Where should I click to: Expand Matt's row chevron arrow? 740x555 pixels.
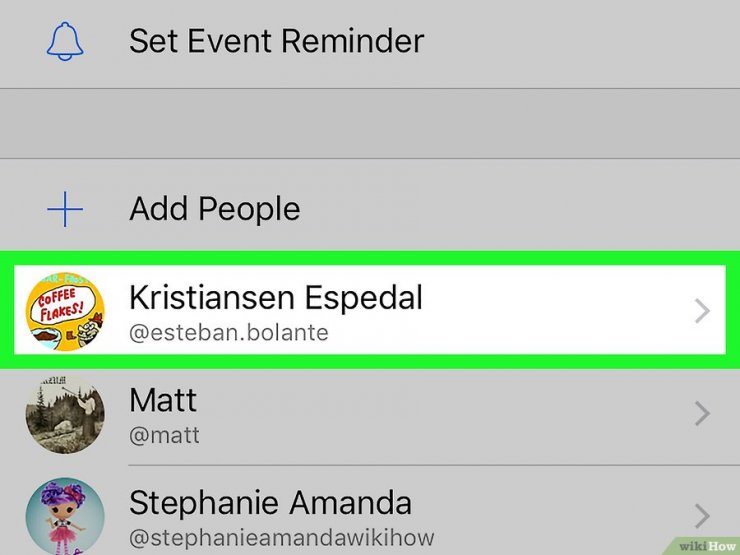click(x=702, y=414)
